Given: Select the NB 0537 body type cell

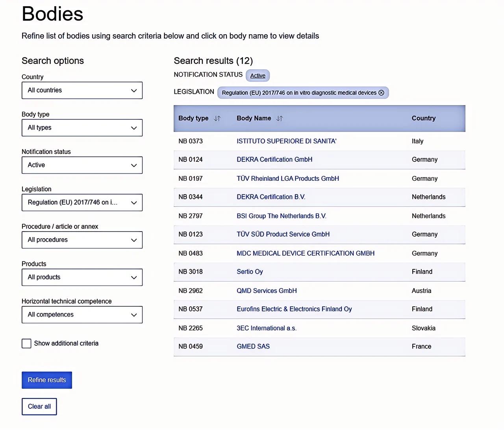Looking at the screenshot, I should pyautogui.click(x=191, y=309).
